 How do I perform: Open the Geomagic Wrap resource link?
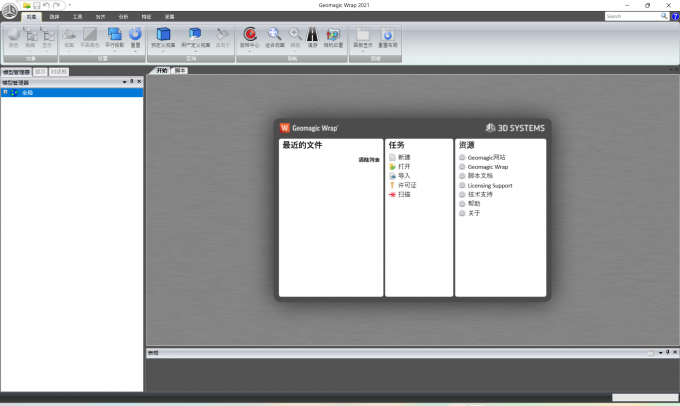point(488,167)
